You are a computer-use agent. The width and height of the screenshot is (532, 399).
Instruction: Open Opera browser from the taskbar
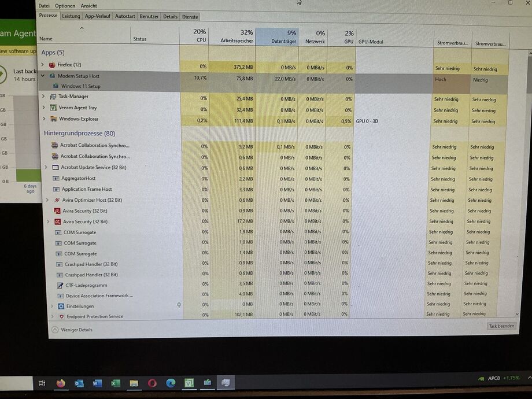(152, 383)
